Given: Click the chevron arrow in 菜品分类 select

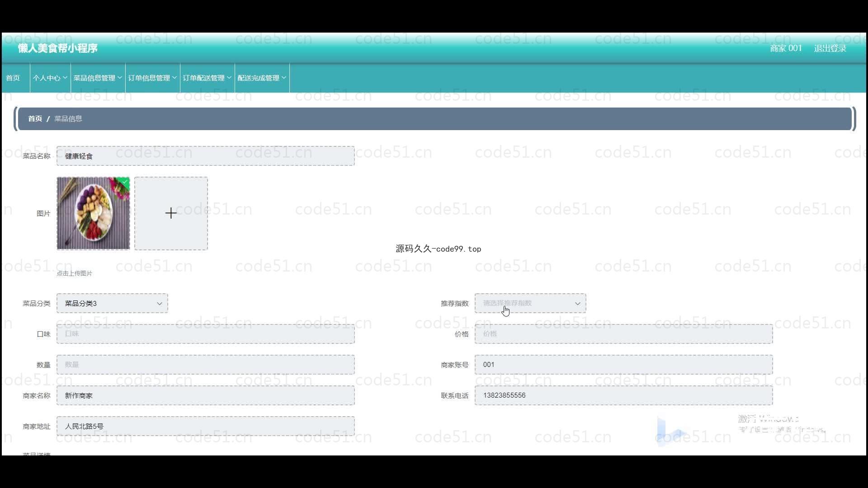Looking at the screenshot, I should [x=159, y=304].
